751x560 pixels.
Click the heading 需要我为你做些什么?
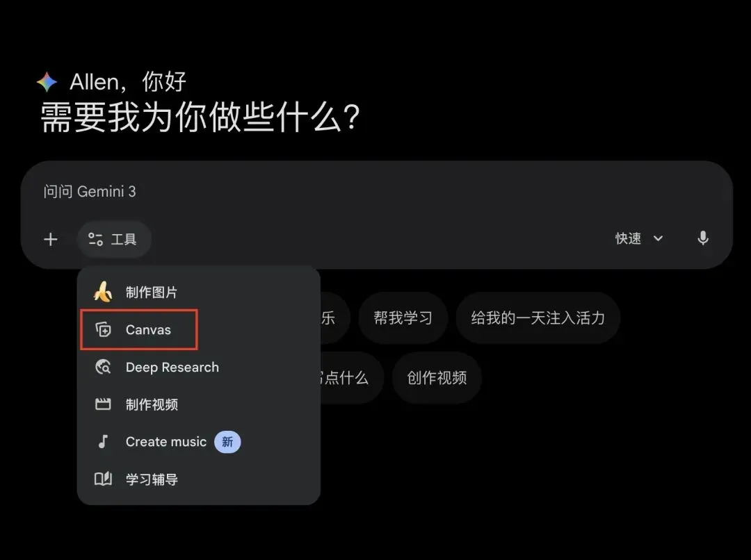(200, 117)
